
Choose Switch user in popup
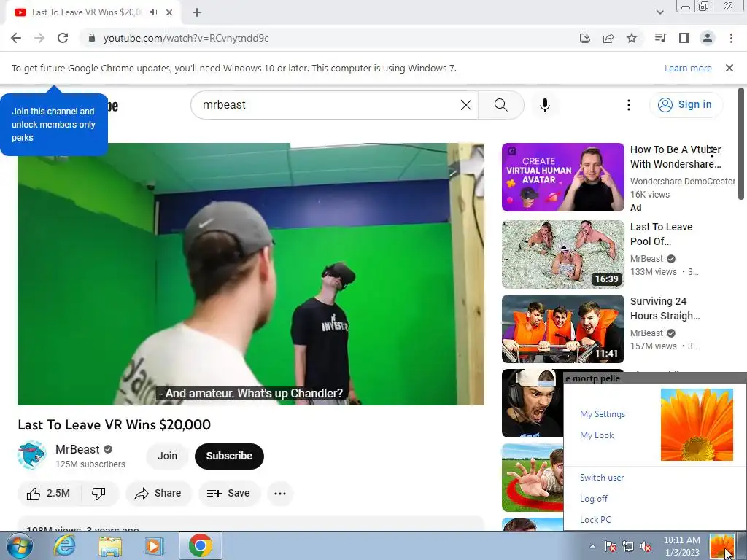tap(602, 478)
